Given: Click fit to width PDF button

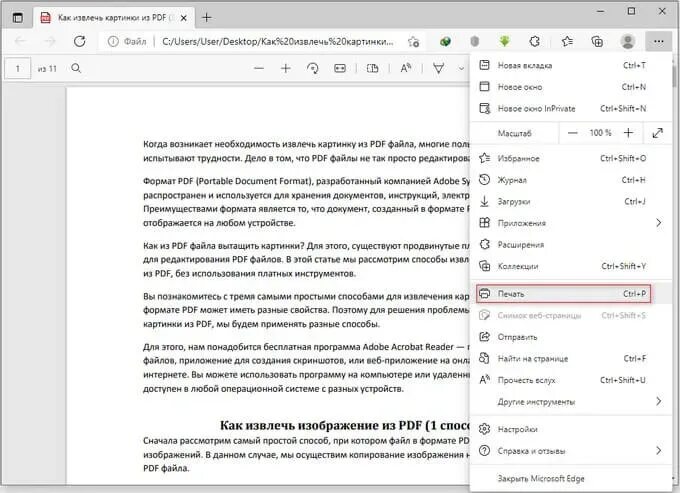Looking at the screenshot, I should (x=340, y=69).
